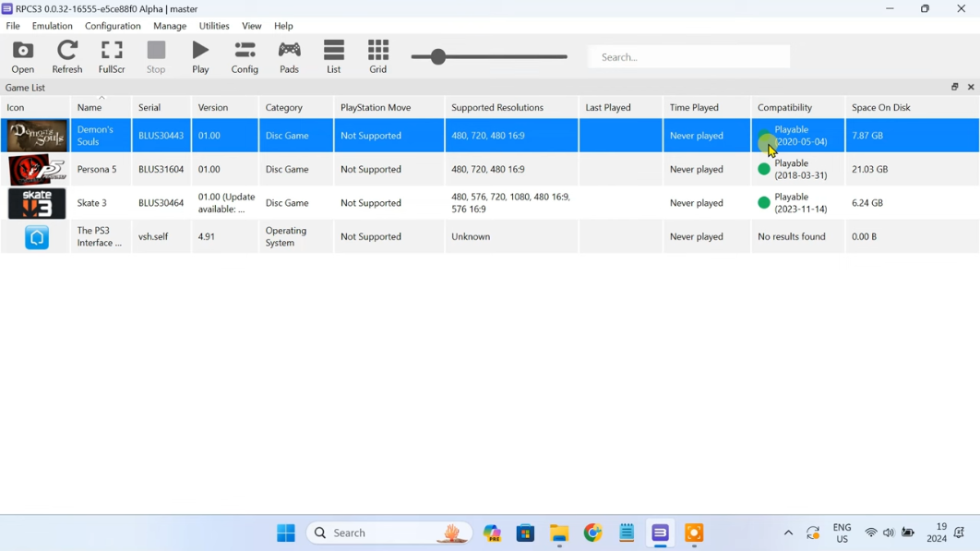Open the ENG US language switcher
The height and width of the screenshot is (551, 980).
point(842,533)
